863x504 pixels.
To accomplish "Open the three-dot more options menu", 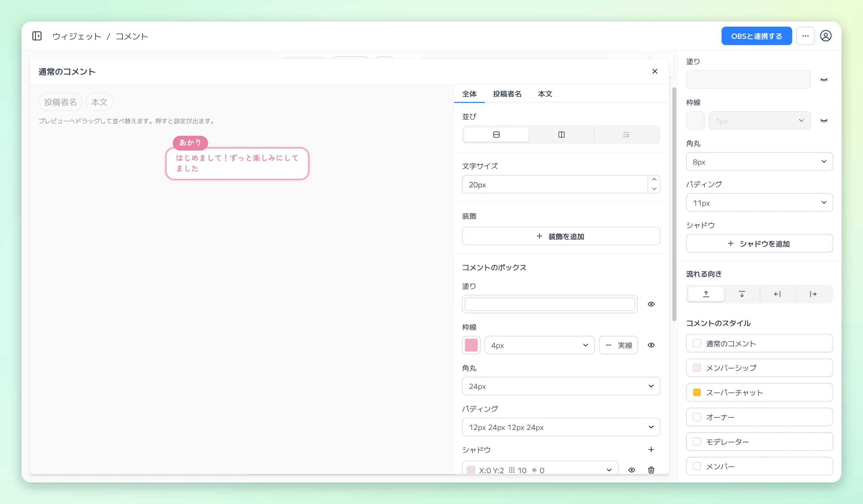I will coord(805,36).
